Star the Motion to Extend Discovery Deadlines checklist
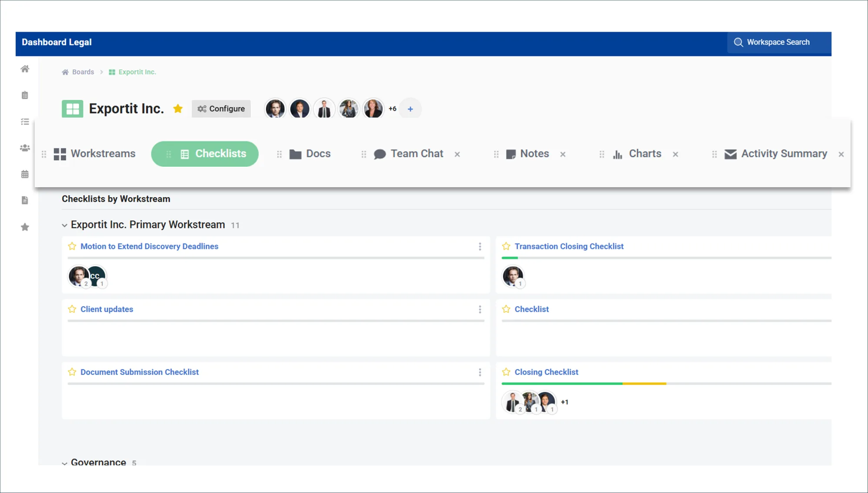868x493 pixels. [72, 246]
